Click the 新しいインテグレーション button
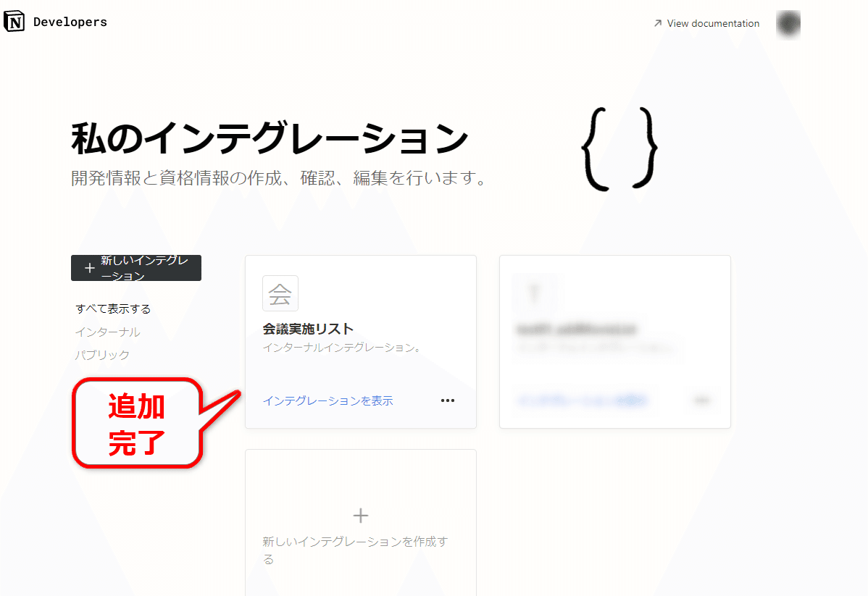Viewport: 868px width, 596px height. pos(135,267)
